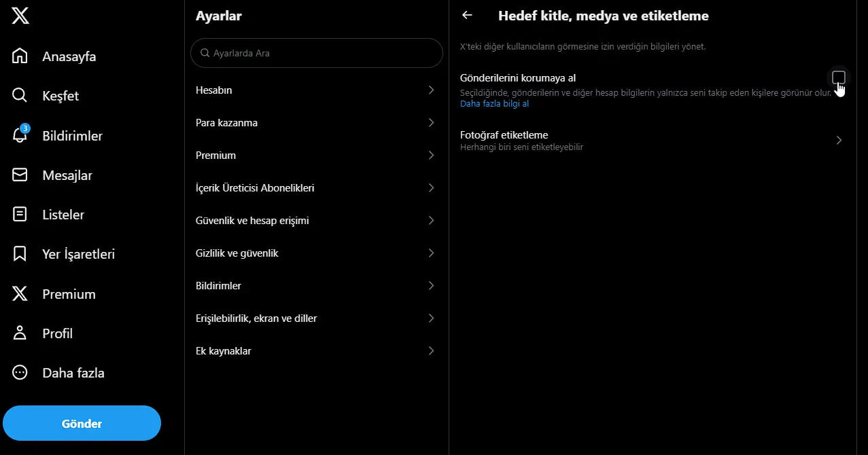
Task: Click the Daha fazla ellipsis icon
Action: (20, 372)
